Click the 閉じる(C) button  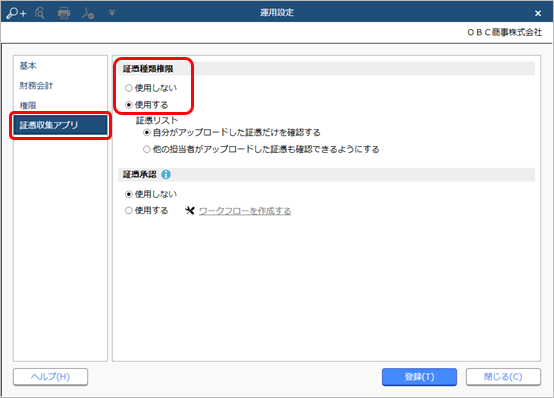[503, 377]
